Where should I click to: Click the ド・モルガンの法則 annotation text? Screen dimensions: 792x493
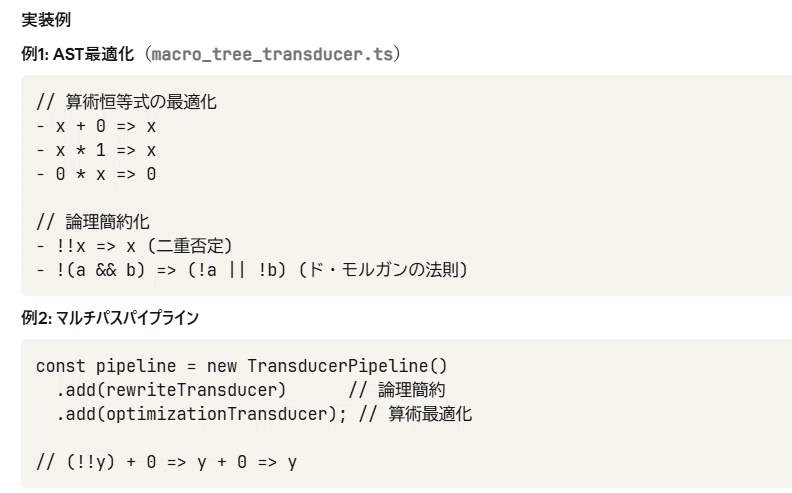click(383, 270)
